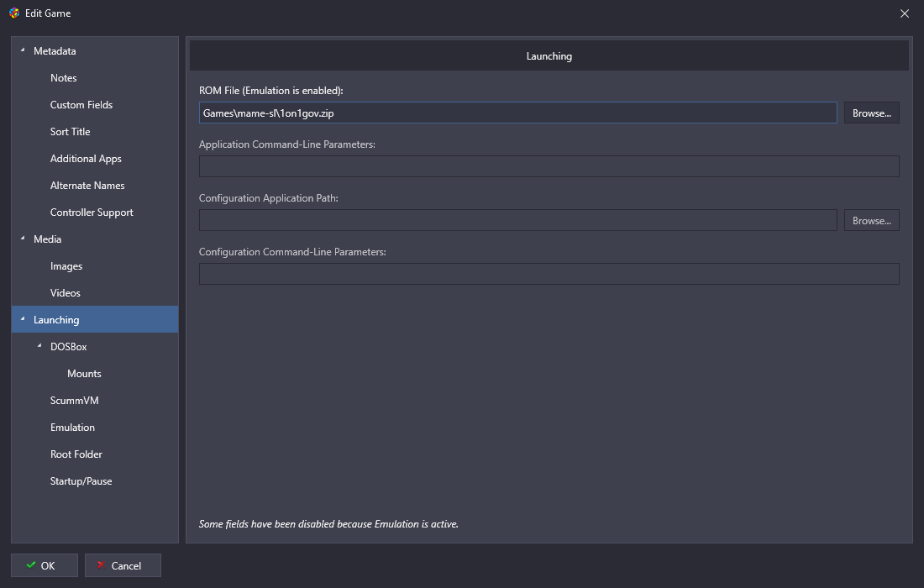Open Startup/Pause settings
Viewport: 924px width, 588px height.
pos(81,480)
